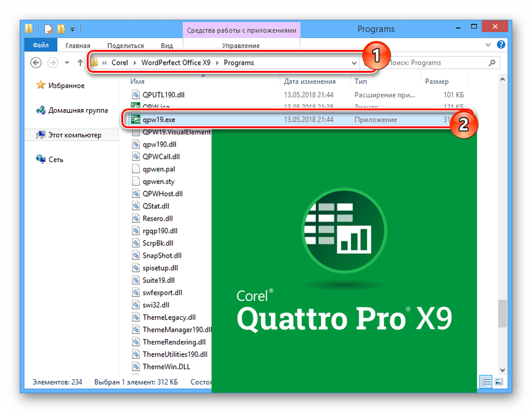Select the Suite19.dll file

coord(158,280)
